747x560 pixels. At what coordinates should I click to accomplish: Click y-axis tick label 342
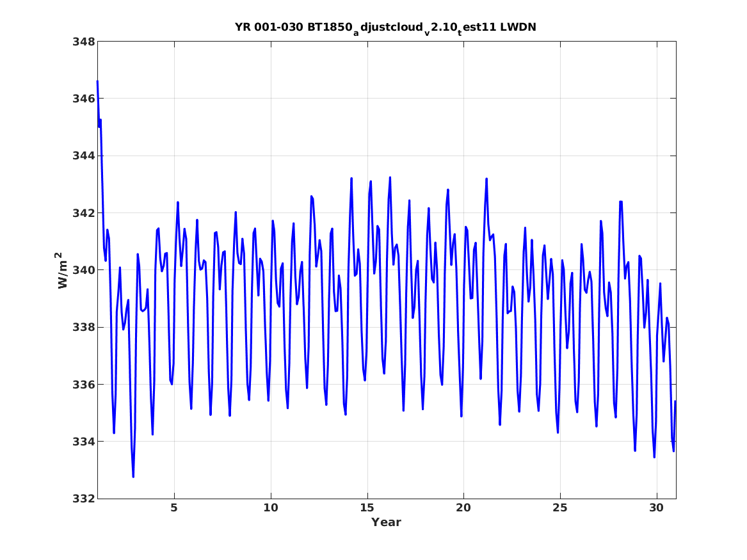click(x=83, y=213)
